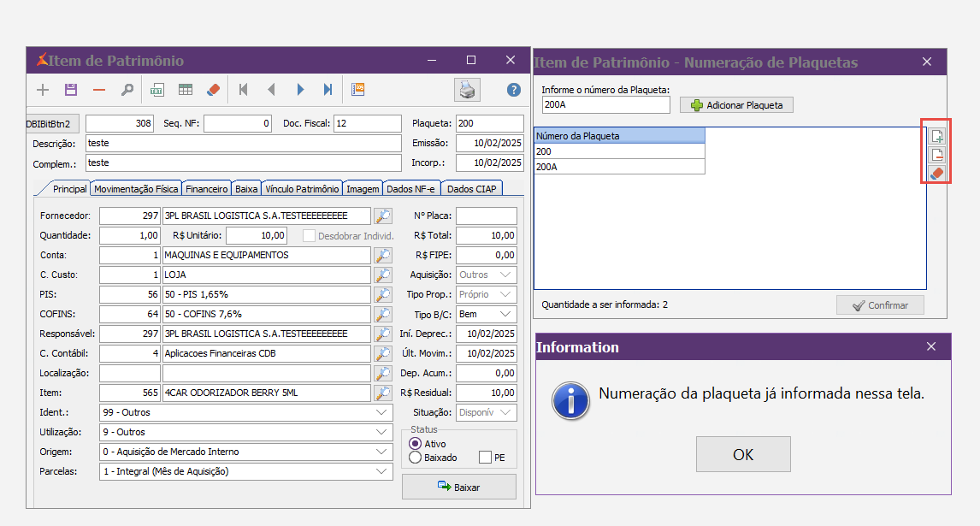Click lookup icon beside Fornecedor field
The image size is (980, 526).
coord(383,216)
